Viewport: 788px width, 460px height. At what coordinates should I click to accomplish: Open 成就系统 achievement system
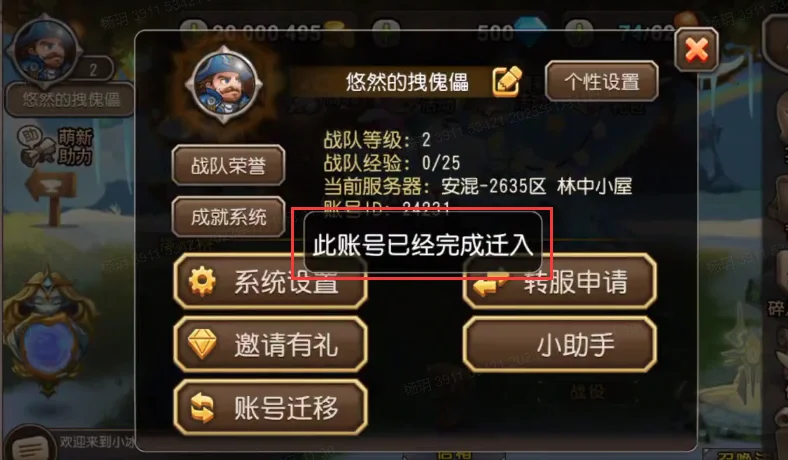[228, 217]
